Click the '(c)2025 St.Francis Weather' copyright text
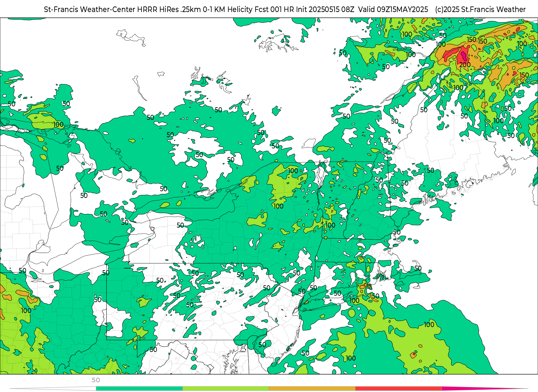538x392 pixels. pos(480,10)
